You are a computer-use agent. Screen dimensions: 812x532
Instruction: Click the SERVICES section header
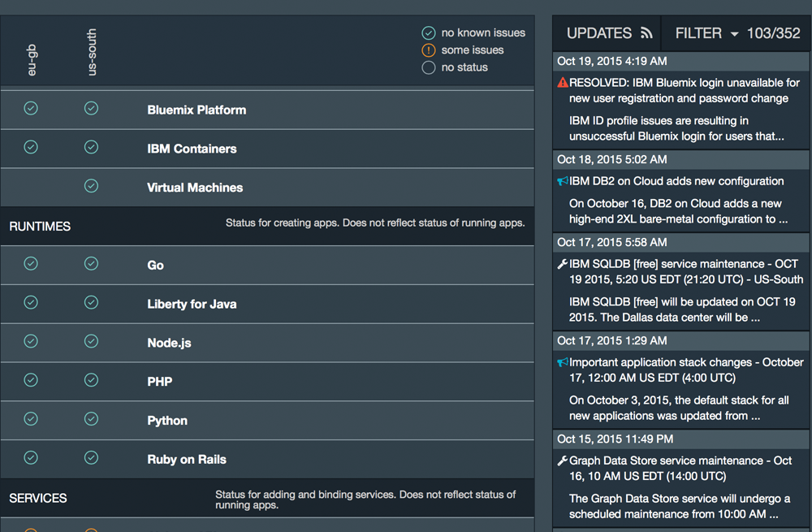click(38, 499)
